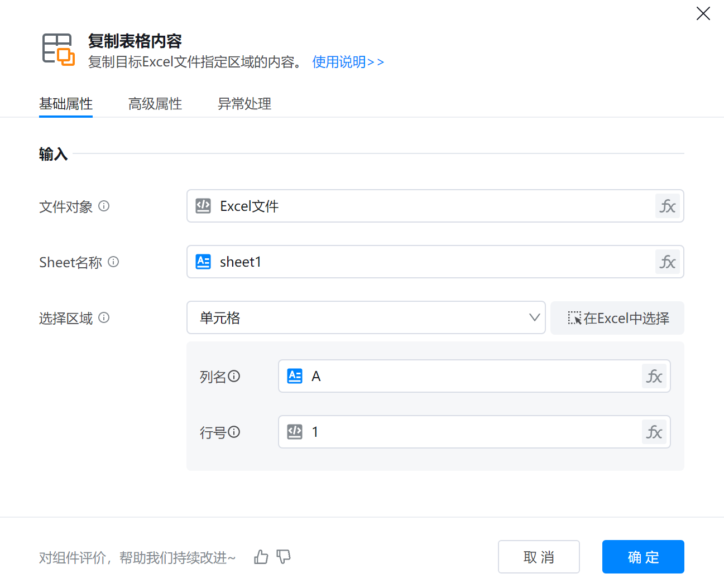Click the fx expression icon for 文件对象
724x588 pixels.
667,206
